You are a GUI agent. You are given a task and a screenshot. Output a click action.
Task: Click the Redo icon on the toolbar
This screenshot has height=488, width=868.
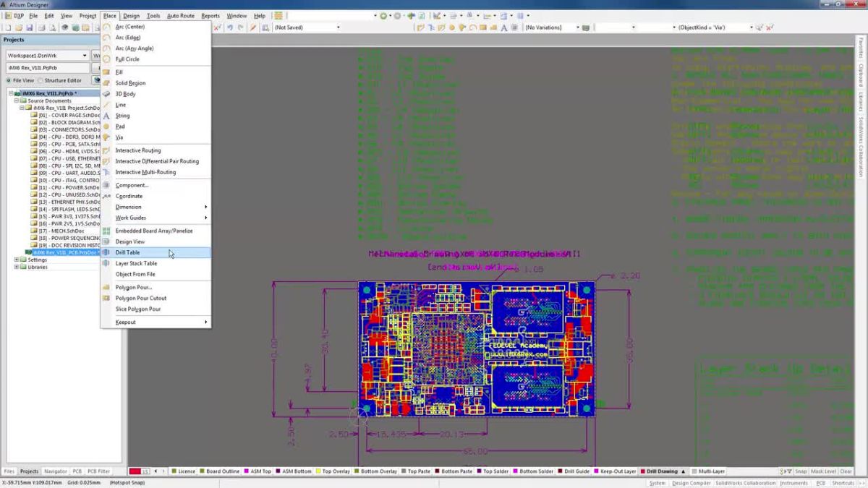point(240,27)
